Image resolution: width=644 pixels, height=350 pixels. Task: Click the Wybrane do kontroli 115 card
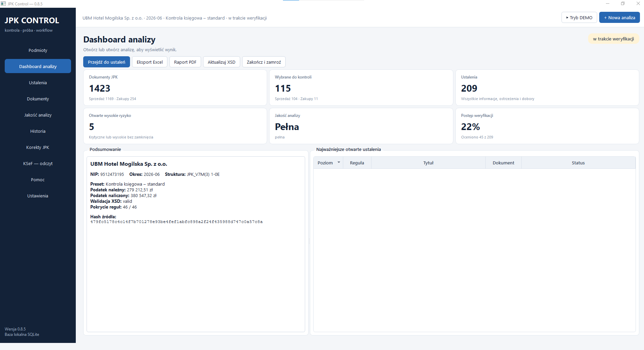tap(361, 88)
